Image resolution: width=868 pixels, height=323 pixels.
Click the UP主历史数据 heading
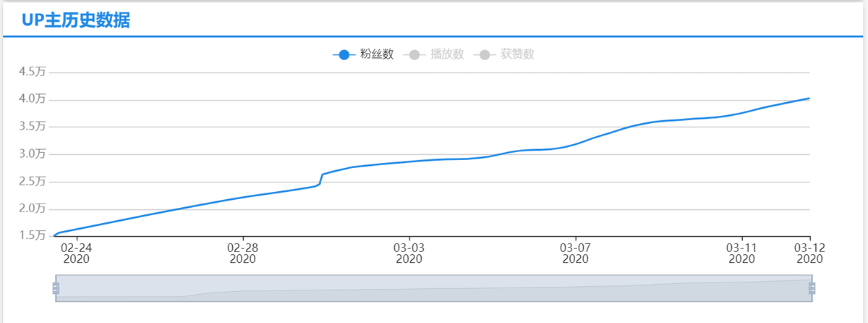click(77, 20)
